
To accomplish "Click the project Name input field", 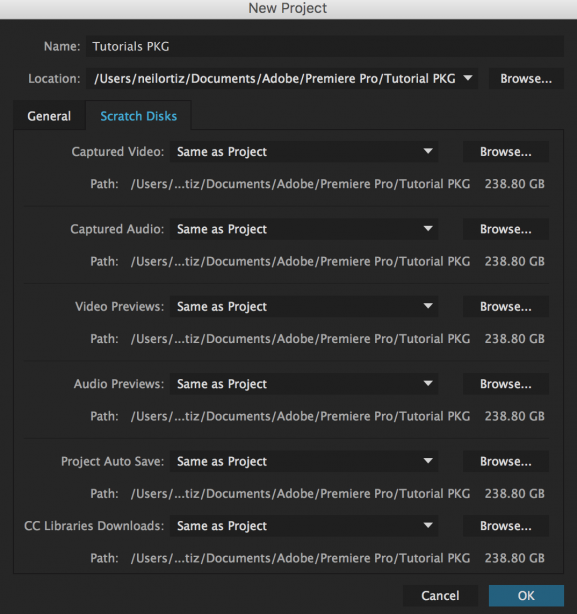I will pos(325,47).
